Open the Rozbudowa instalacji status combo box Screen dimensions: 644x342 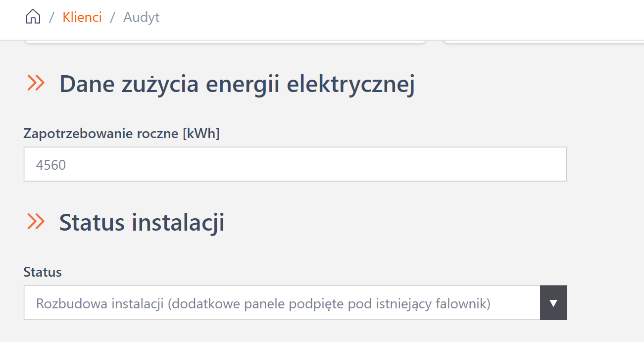282,303
